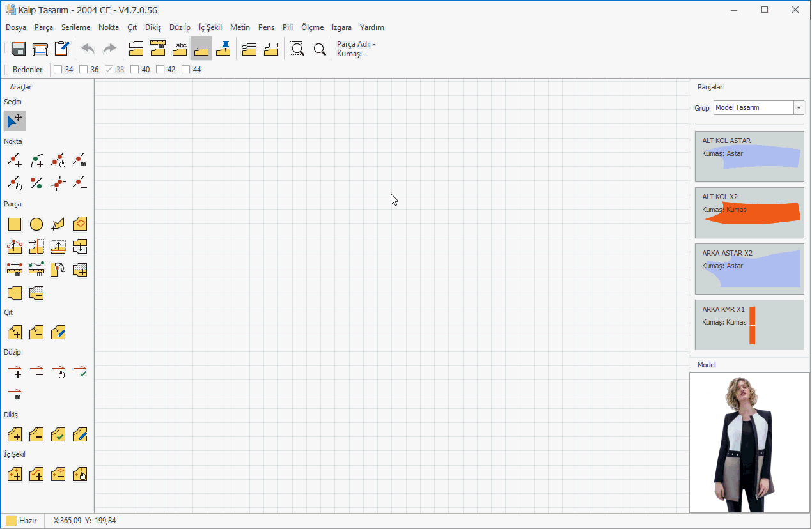Open the Serileme menu
The image size is (812, 529).
(75, 27)
